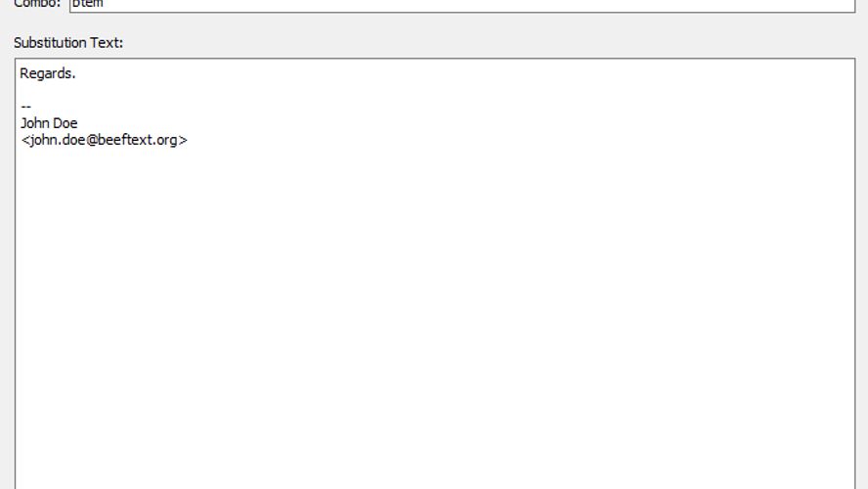This screenshot has width=868, height=489.
Task: Place cursor on the word "Regards"
Action: [x=46, y=73]
